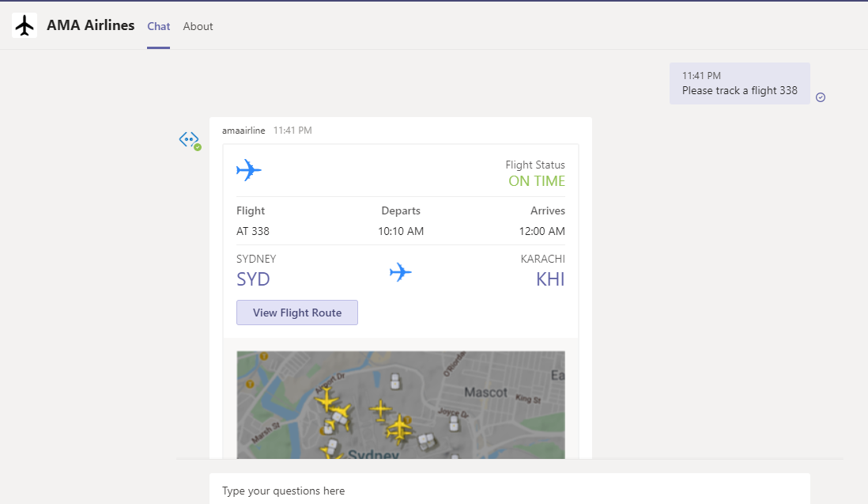Viewport: 868px width, 504px height.
Task: Switch to the Chat tab
Action: (158, 26)
